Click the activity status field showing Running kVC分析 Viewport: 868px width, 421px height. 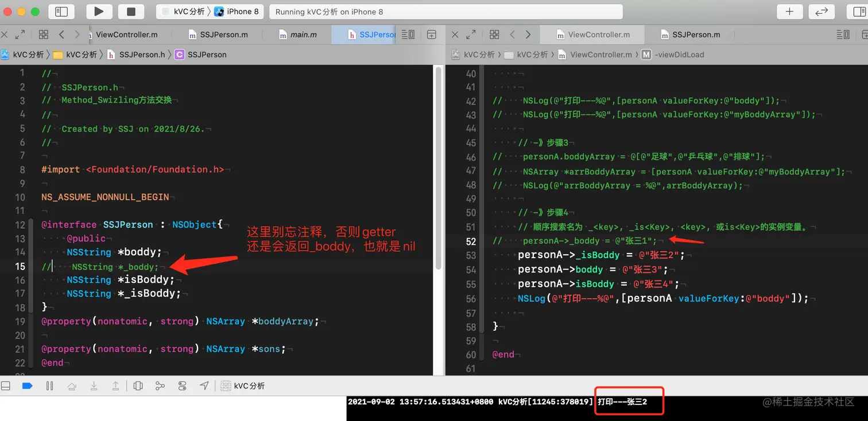(446, 11)
